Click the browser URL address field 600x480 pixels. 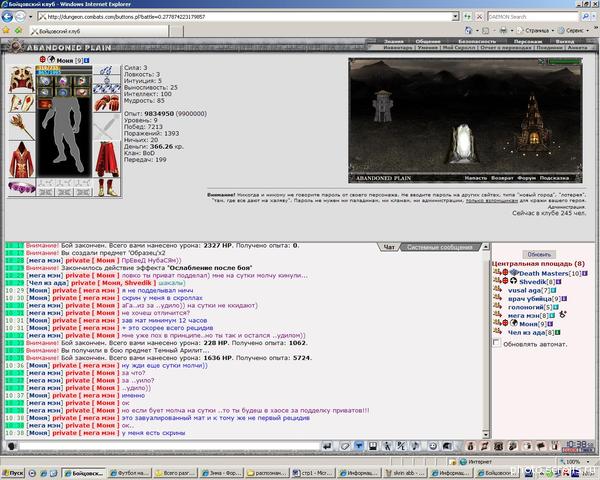245,16
